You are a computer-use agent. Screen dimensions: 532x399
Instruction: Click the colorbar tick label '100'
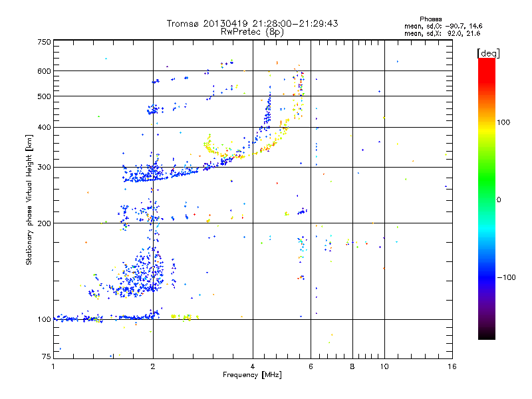click(x=503, y=122)
